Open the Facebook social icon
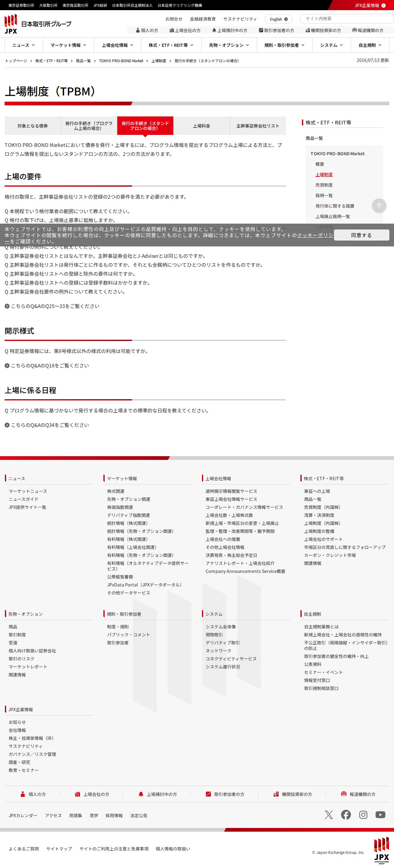The image size is (394, 868). [x=346, y=815]
